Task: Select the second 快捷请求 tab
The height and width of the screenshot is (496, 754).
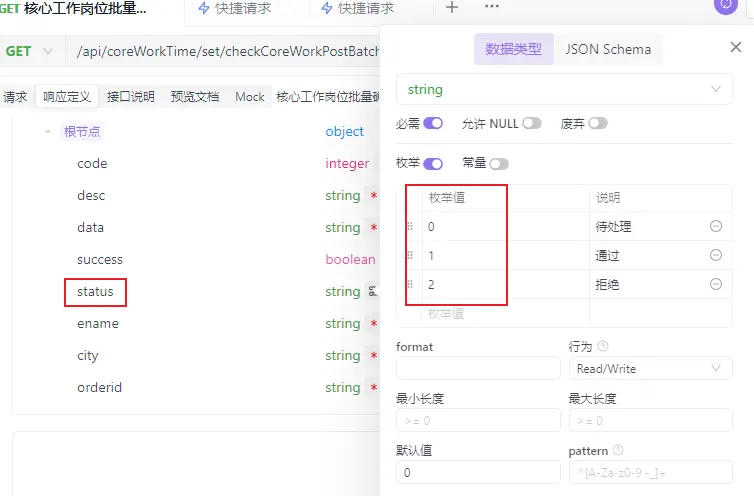Action: point(358,8)
